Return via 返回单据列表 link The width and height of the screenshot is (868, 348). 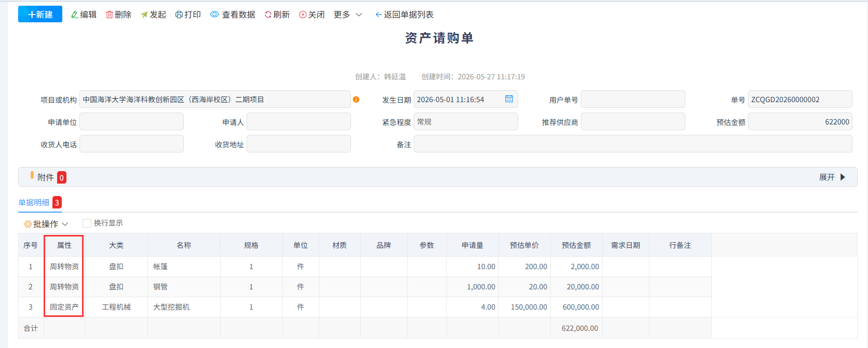point(404,15)
